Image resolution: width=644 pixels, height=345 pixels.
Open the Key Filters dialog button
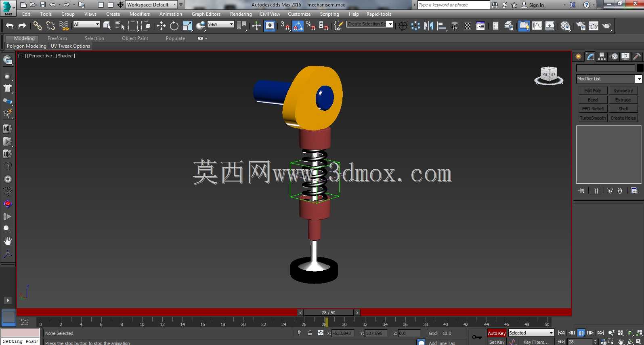pos(536,342)
